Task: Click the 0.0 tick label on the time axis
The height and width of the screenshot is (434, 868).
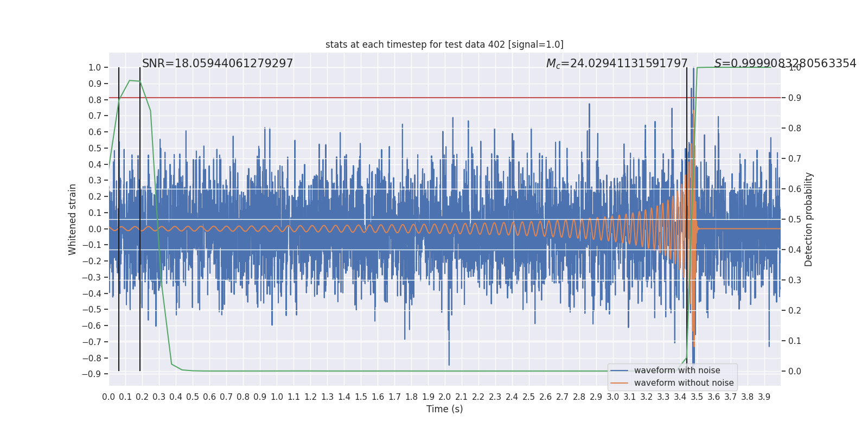Action: point(108,397)
